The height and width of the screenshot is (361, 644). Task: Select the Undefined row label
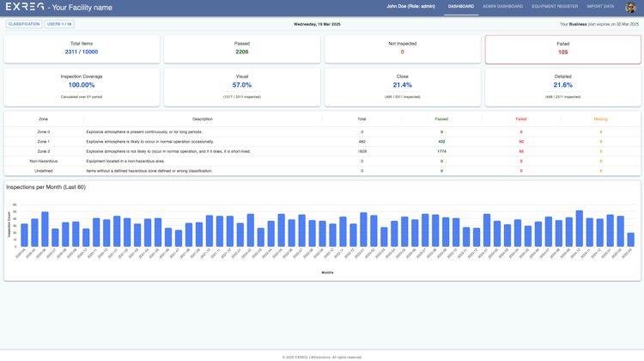[x=43, y=171]
